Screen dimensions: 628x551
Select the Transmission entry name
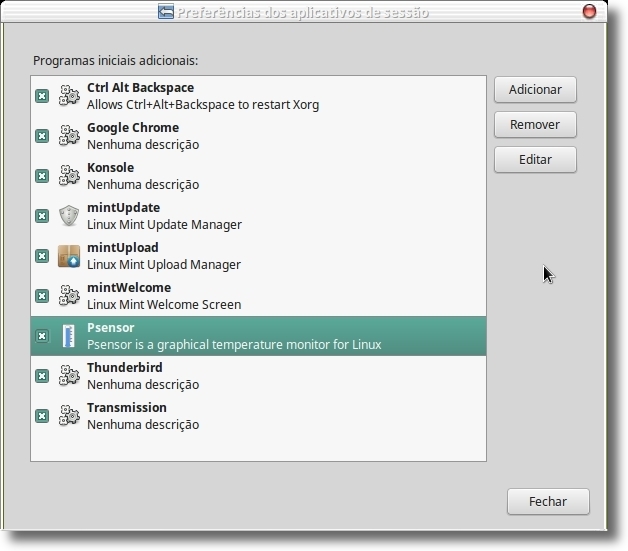coord(127,407)
